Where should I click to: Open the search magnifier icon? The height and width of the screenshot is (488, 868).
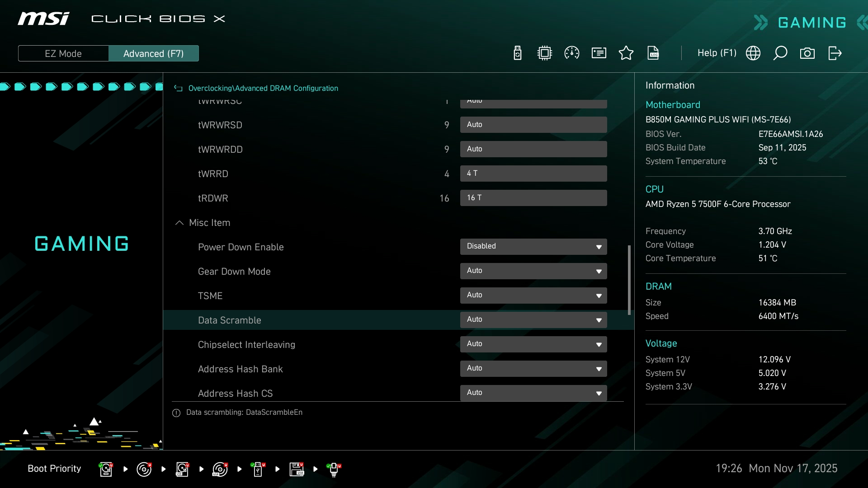(780, 53)
